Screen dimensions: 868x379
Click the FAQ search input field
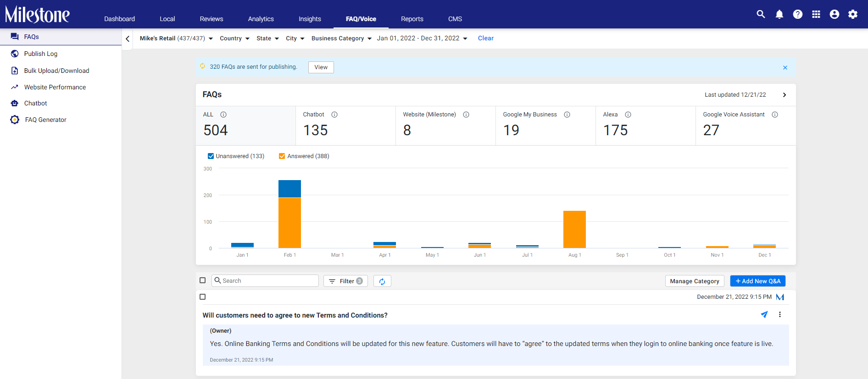(x=265, y=281)
